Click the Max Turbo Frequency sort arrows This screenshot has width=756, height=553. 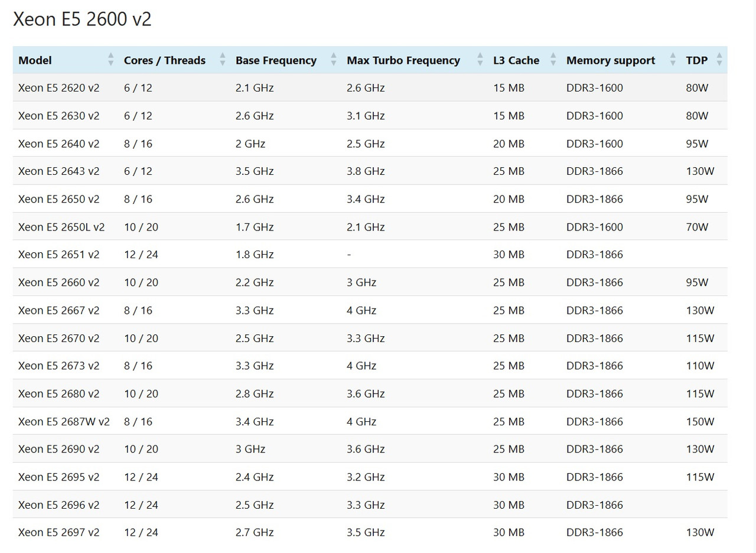(480, 60)
